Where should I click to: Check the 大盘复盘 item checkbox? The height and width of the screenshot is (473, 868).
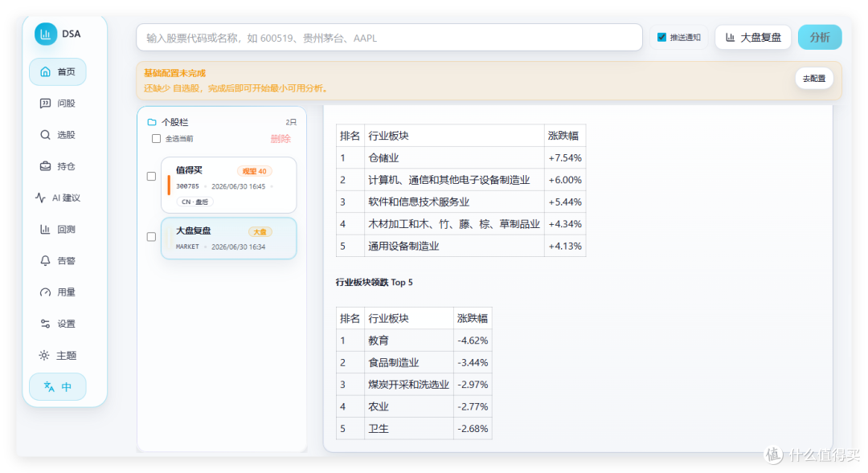[x=151, y=237]
